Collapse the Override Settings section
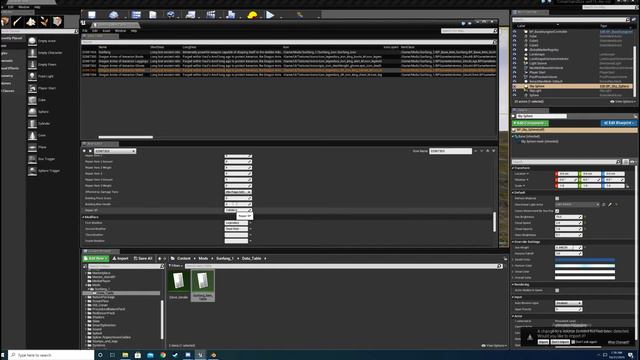The width and height of the screenshot is (640, 360). (513, 242)
